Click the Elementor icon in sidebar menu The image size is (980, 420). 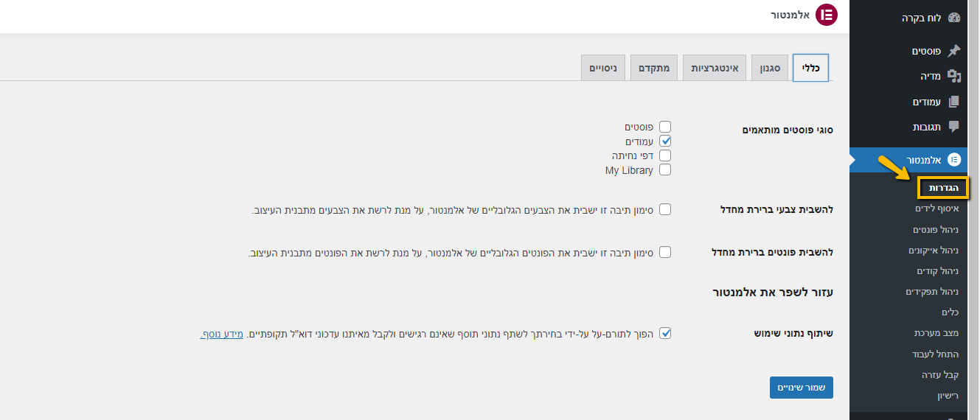pos(954,159)
